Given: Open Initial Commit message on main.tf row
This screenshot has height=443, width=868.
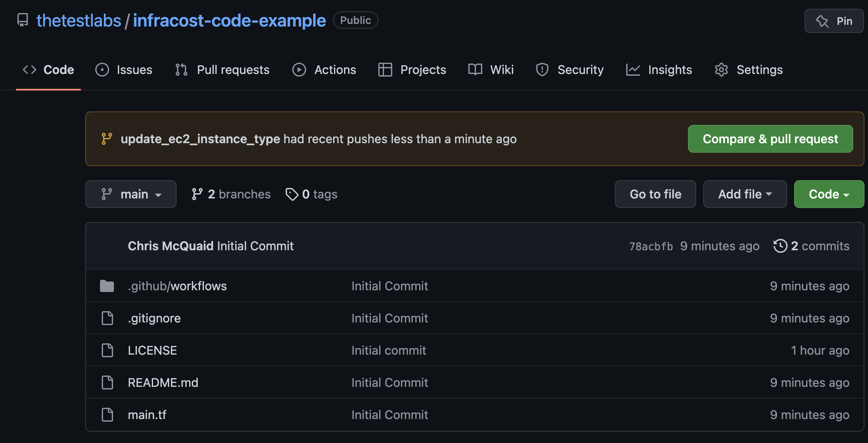Looking at the screenshot, I should [390, 415].
